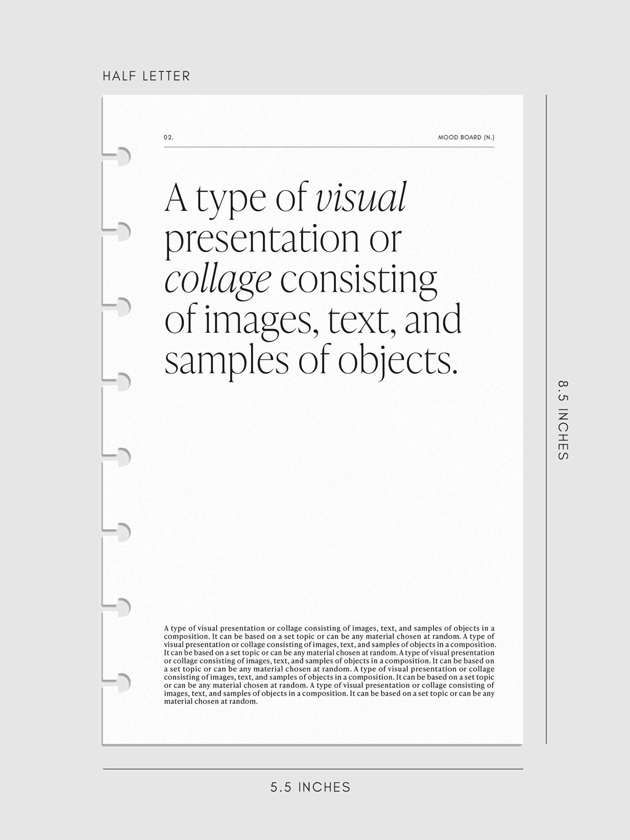Click the bottommost disc punch hole
Image resolution: width=630 pixels, height=840 pixels.
[x=122, y=682]
